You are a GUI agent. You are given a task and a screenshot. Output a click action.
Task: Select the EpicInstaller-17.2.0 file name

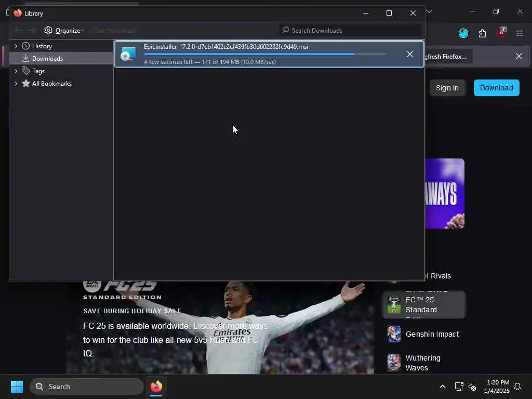tap(226, 47)
